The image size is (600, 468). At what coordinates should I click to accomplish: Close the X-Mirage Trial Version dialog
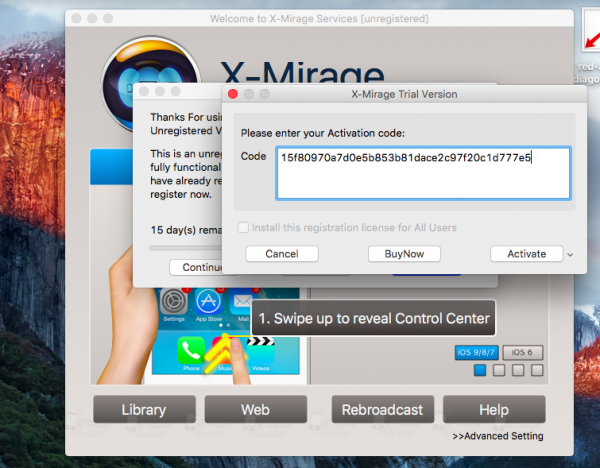click(x=233, y=94)
